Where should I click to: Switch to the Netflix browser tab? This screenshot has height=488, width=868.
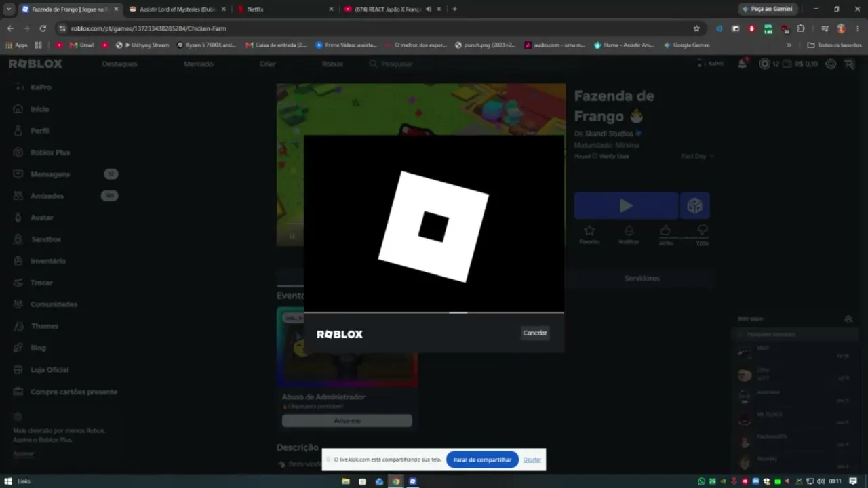pos(285,9)
